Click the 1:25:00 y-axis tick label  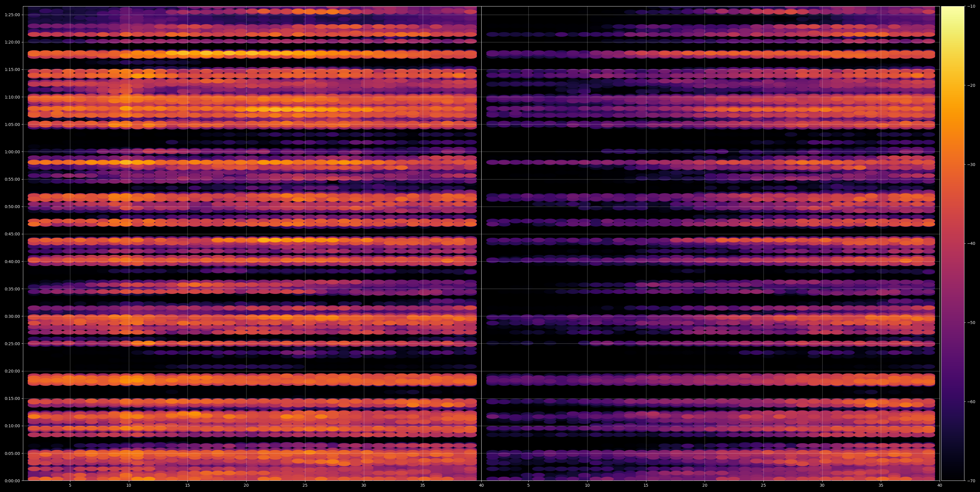pyautogui.click(x=12, y=15)
